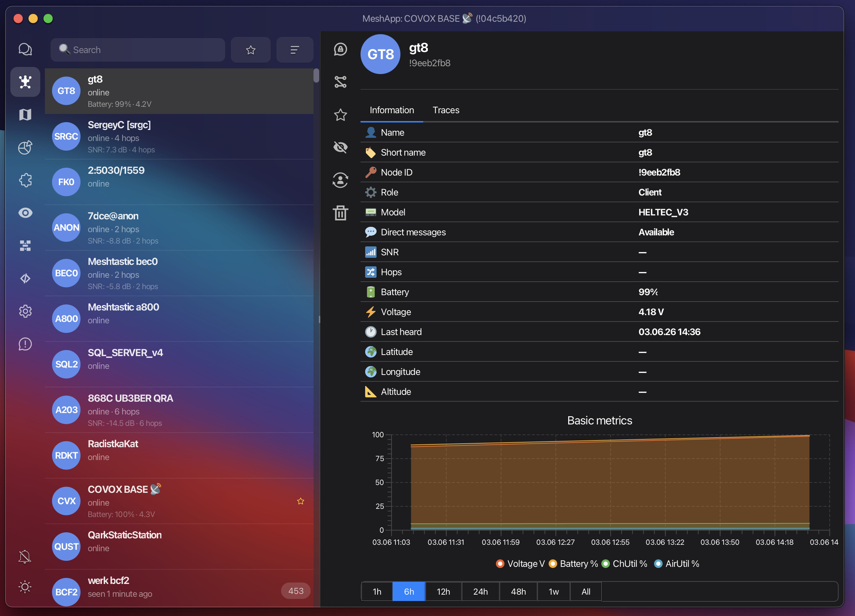855x616 pixels.
Task: Select the 12h chart range
Action: tap(443, 591)
